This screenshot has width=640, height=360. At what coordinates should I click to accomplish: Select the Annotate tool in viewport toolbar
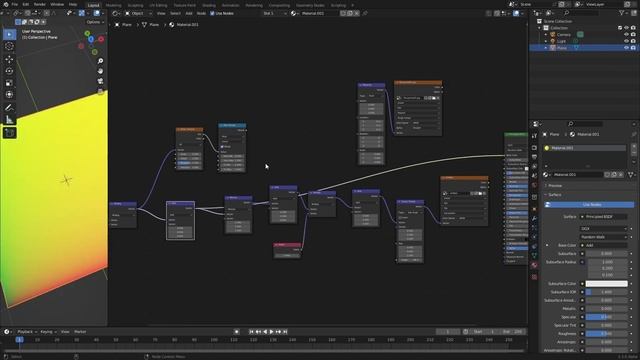pos(9,108)
